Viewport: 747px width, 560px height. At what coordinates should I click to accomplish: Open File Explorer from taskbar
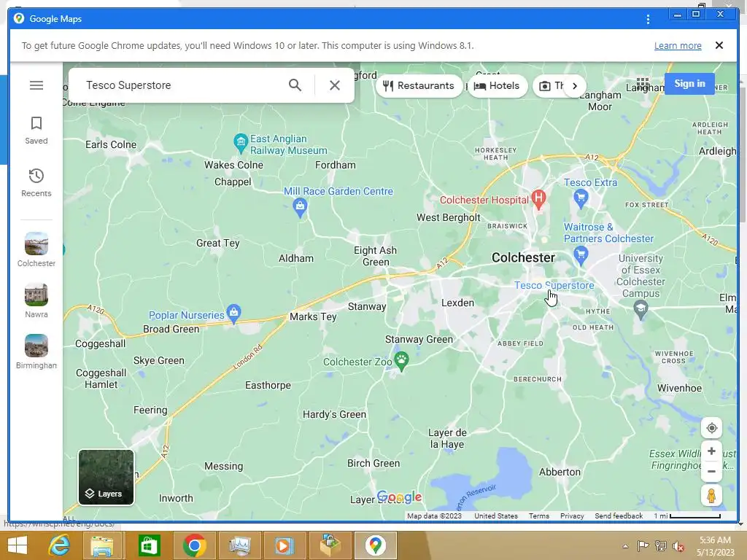tap(102, 545)
